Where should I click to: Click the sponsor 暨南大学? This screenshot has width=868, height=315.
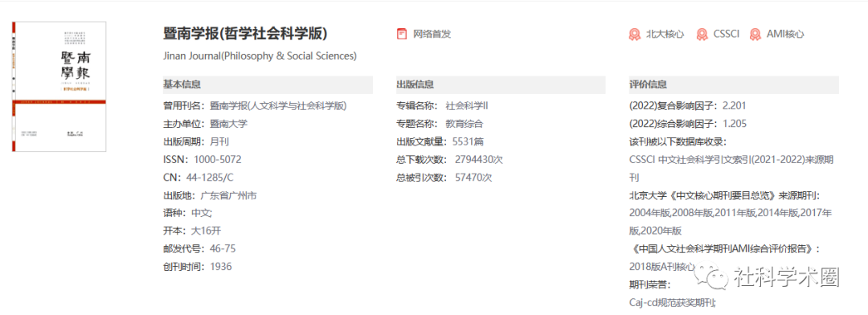(x=228, y=124)
